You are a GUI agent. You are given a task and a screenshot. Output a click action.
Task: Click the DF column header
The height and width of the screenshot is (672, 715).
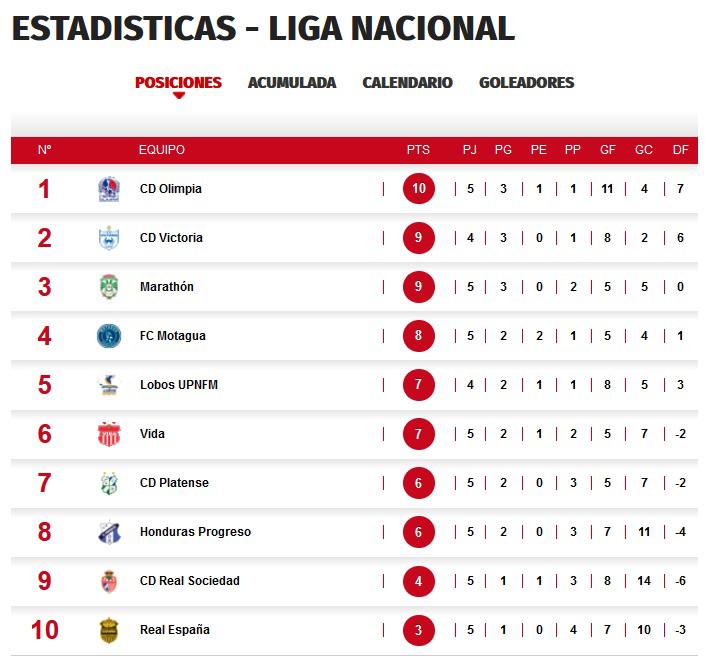(680, 150)
